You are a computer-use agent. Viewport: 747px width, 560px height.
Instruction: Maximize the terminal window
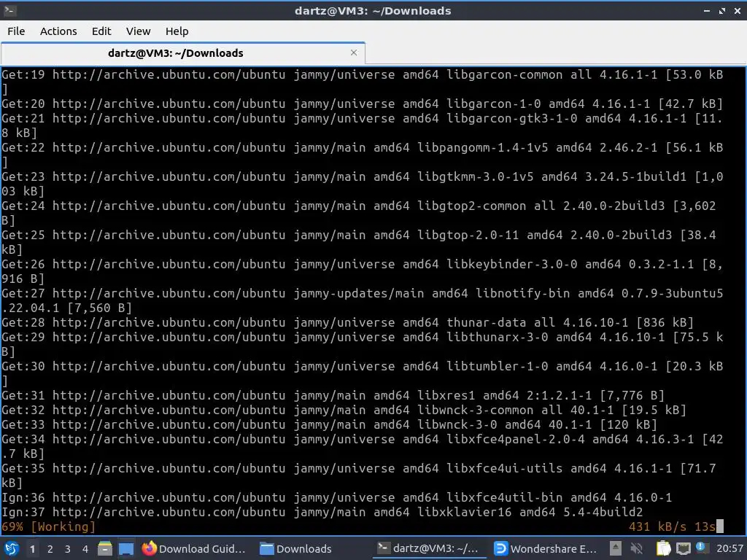pyautogui.click(x=722, y=10)
